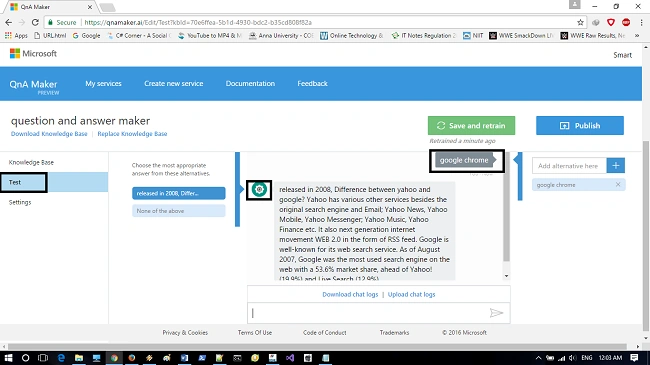Open Visual Studio from the taskbar
Viewport: 650px width, 365px height.
290,358
